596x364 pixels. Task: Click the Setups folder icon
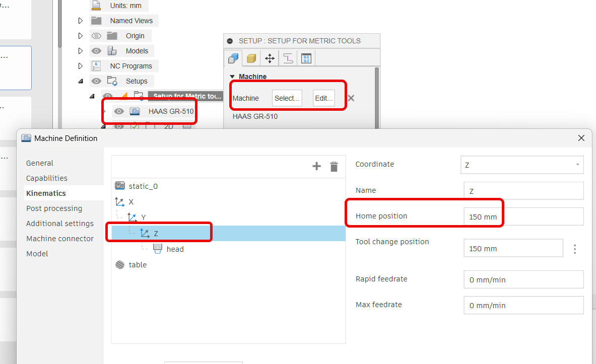[112, 81]
